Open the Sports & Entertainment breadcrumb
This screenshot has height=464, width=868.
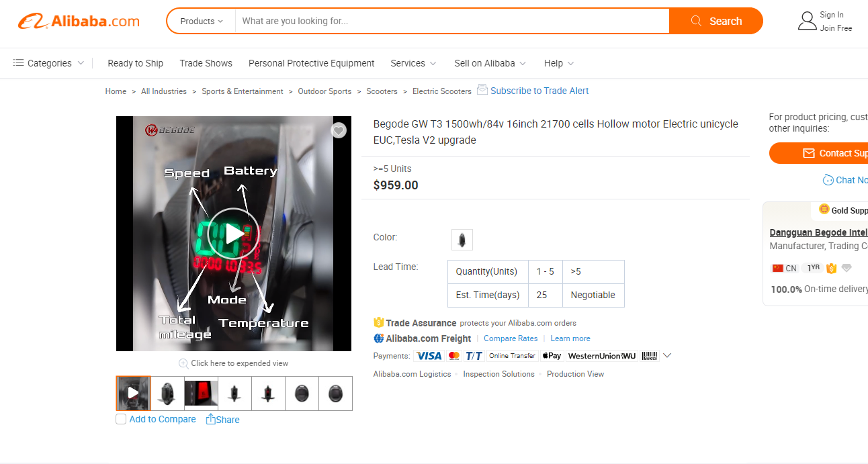243,91
